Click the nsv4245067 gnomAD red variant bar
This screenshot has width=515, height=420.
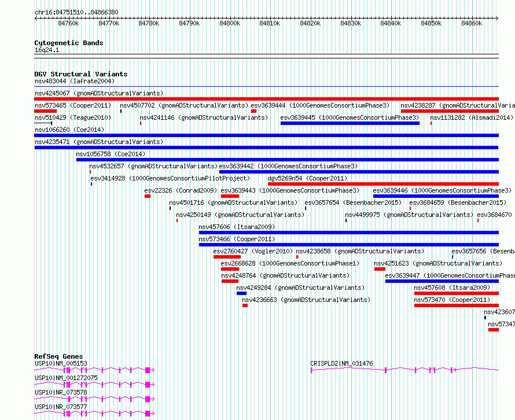(266, 99)
